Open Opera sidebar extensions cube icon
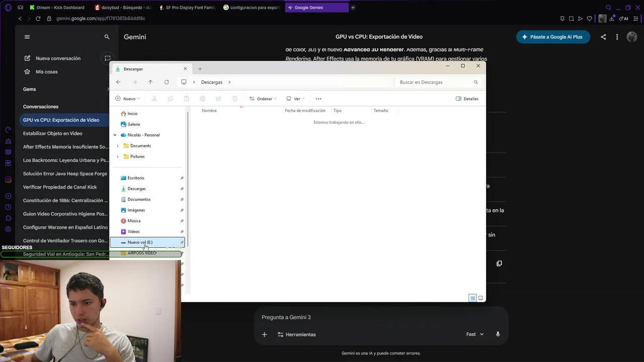Screen dimensions: 644x362 point(8,218)
